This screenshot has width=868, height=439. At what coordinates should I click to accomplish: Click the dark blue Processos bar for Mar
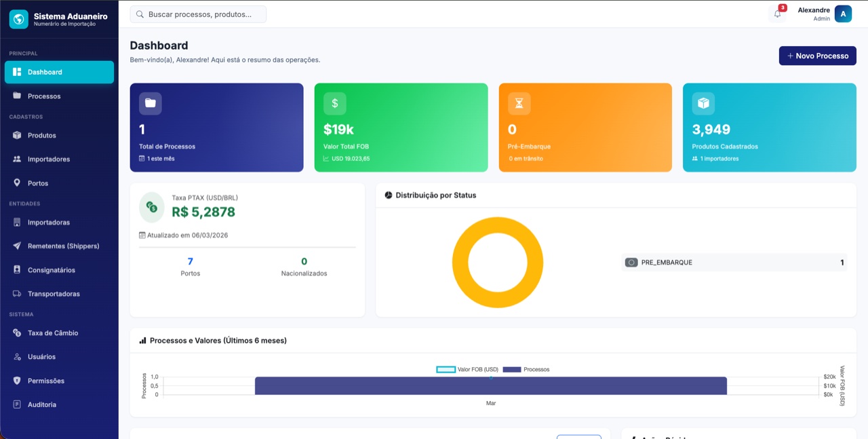491,385
